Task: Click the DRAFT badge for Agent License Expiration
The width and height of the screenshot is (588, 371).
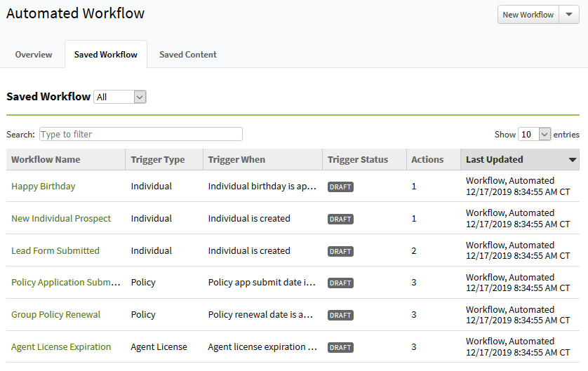Action: pos(340,347)
